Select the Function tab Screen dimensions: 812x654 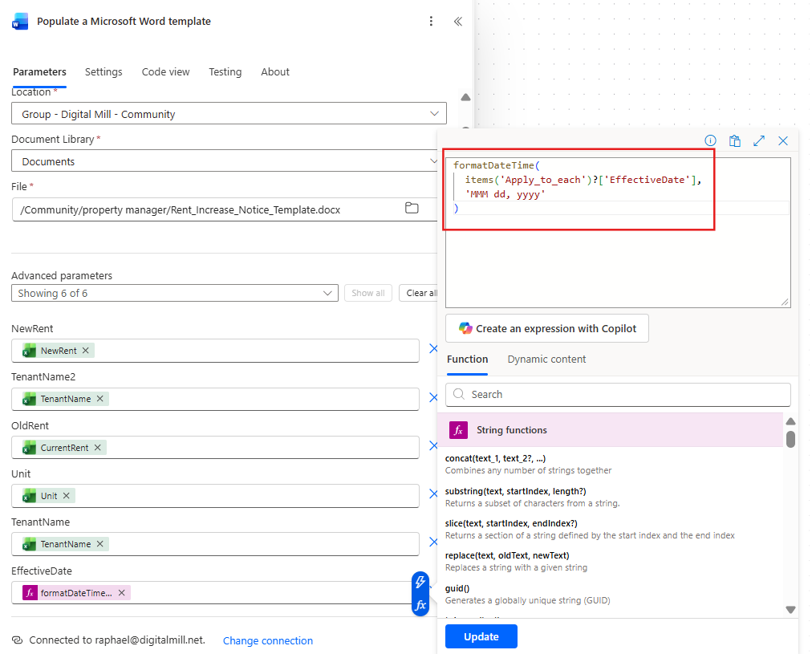pos(467,359)
